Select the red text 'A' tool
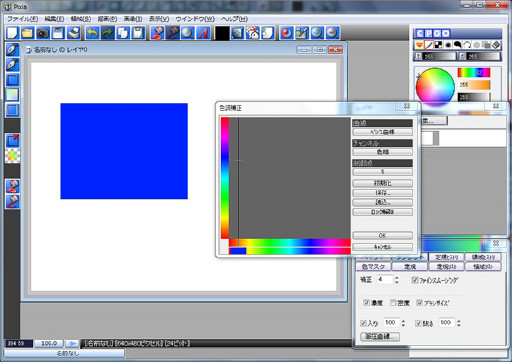512x362 pixels. pyautogui.click(x=203, y=33)
